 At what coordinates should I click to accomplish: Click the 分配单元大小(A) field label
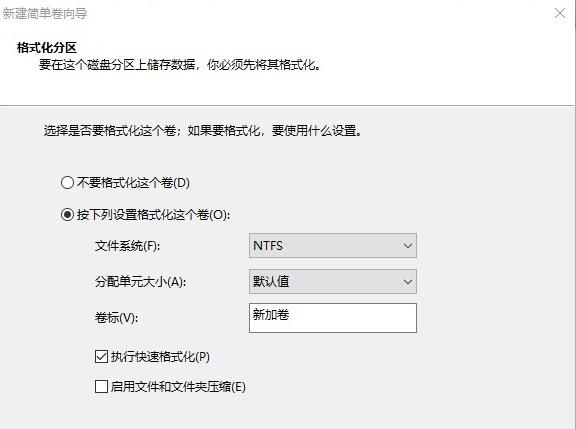click(140, 282)
